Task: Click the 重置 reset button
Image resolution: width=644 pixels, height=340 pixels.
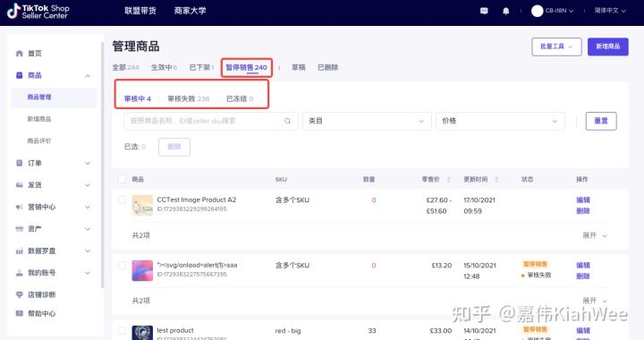Action: click(601, 121)
